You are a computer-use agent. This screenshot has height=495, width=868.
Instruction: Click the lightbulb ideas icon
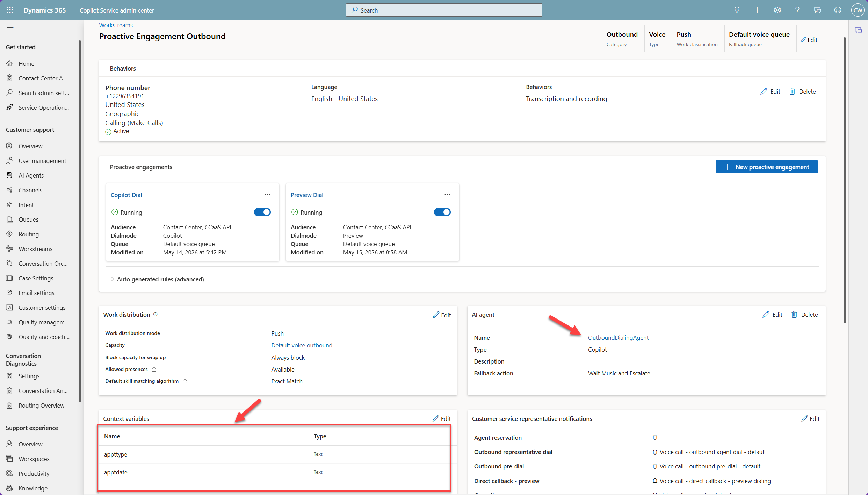737,10
